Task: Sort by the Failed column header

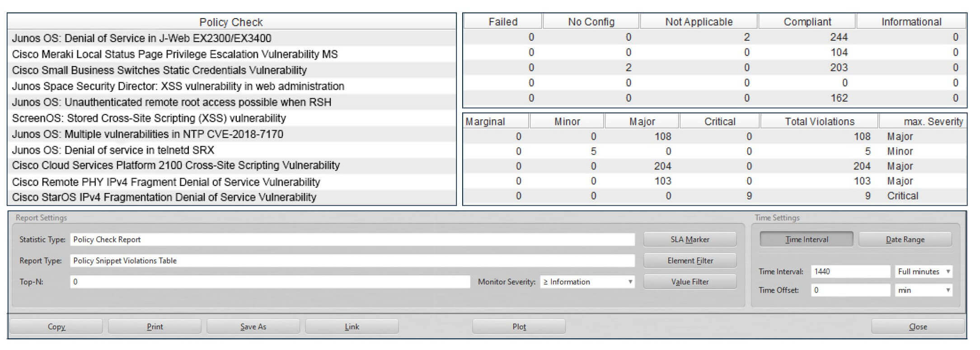Action: (503, 22)
